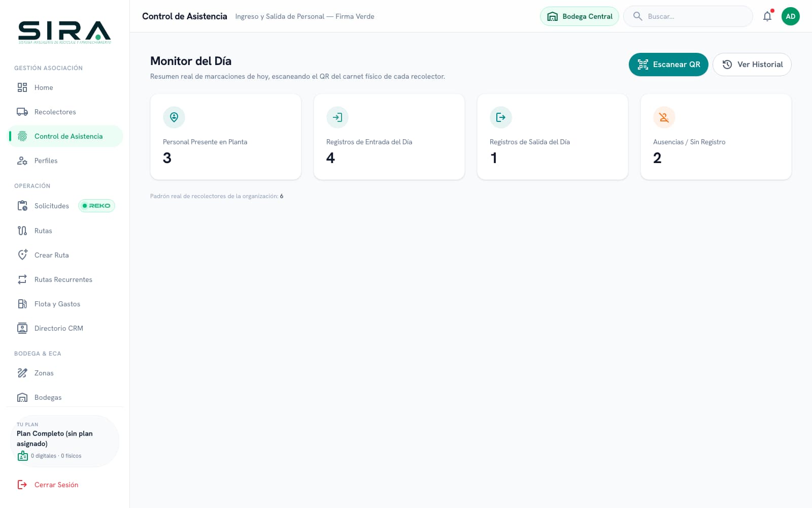The width and height of the screenshot is (812, 508).
Task: Select the Rutas route icon
Action: coord(22,231)
